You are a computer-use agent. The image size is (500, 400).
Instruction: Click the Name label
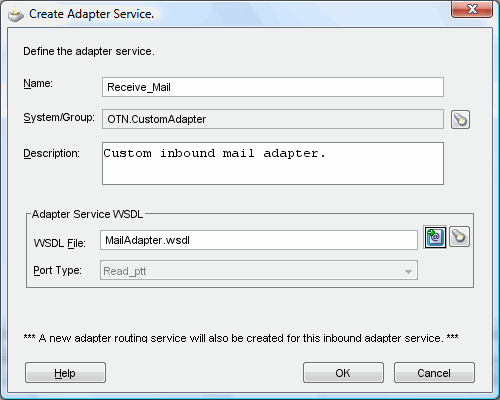coord(38,83)
